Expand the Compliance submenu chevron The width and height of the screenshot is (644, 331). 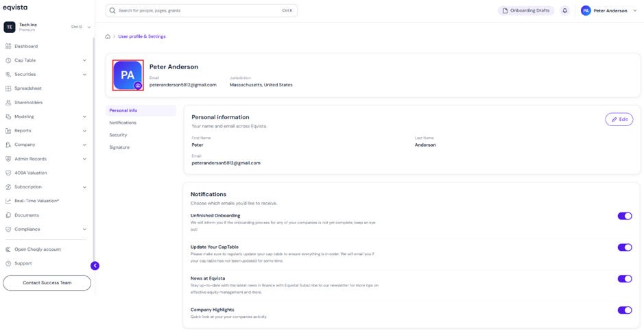pyautogui.click(x=84, y=230)
